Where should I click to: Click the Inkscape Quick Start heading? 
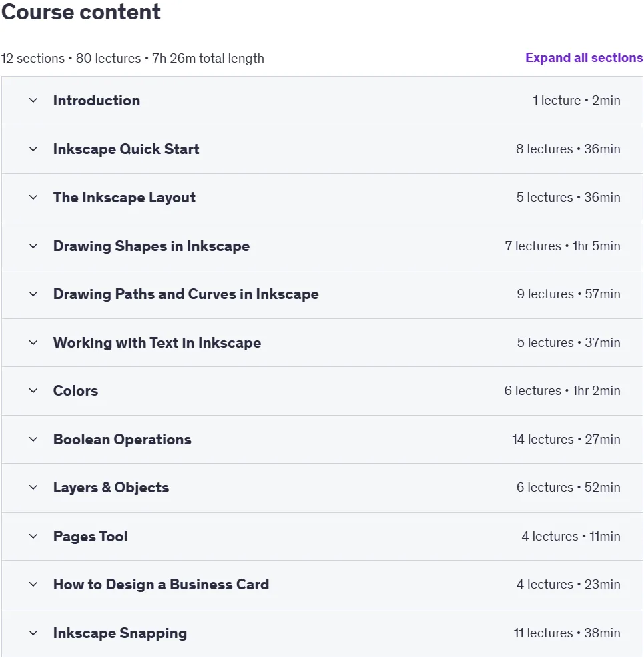coord(126,149)
